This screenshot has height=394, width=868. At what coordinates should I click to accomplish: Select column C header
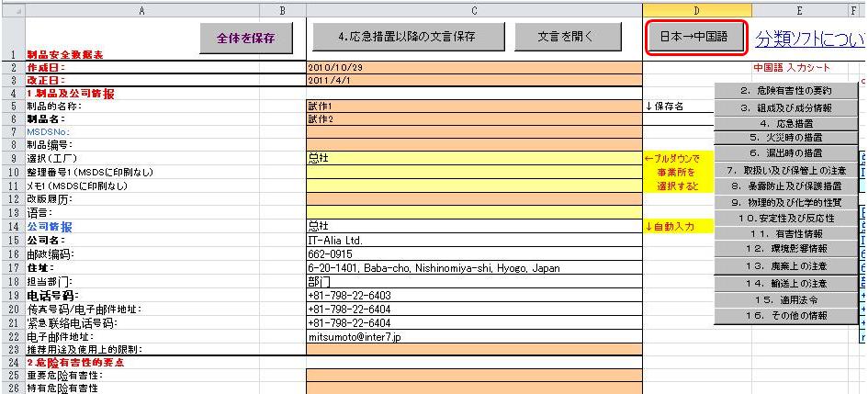[x=474, y=10]
